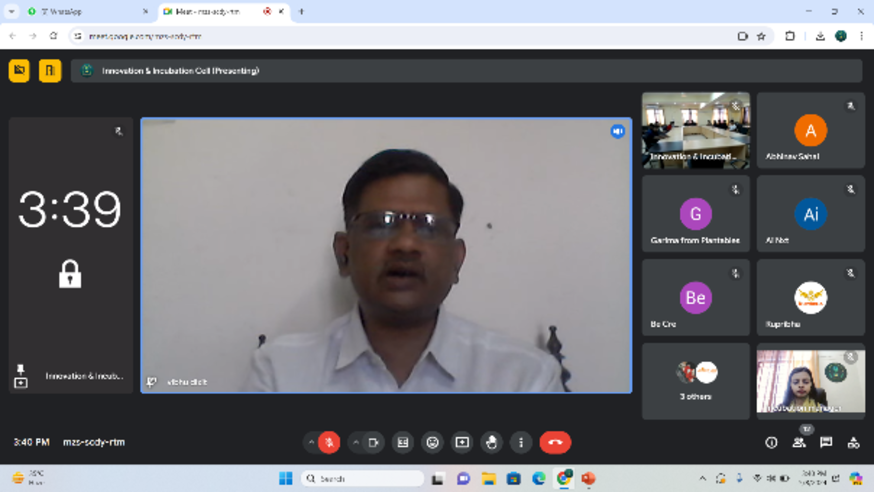The width and height of the screenshot is (874, 492).
Task: Open the activities panel icon
Action: 853,442
